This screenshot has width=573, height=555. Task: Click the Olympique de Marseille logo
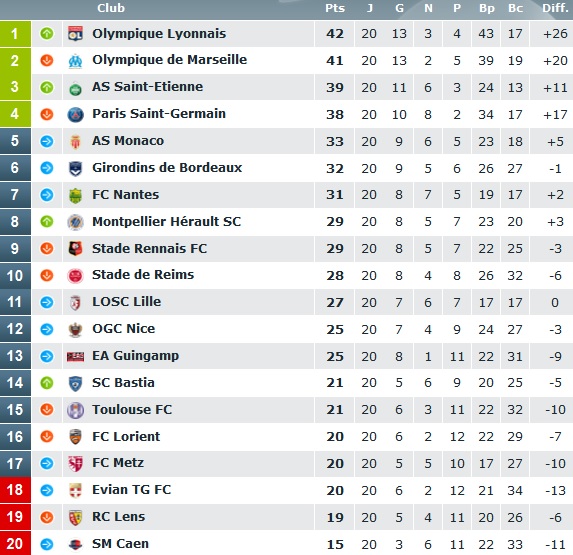coord(75,61)
